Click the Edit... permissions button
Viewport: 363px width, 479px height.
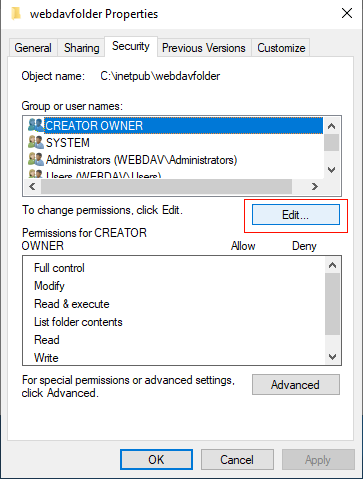[x=296, y=215]
